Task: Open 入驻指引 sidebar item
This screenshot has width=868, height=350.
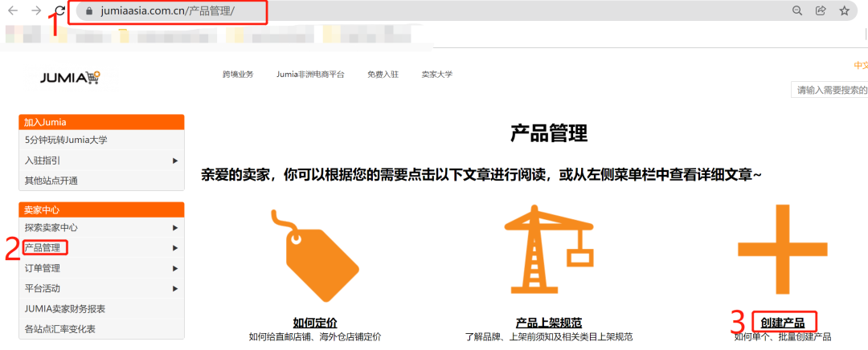Action: pos(101,161)
